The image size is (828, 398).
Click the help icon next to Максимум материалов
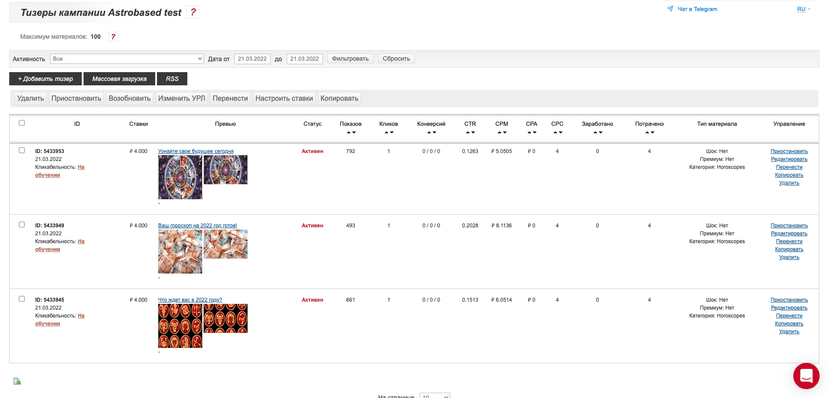(x=112, y=37)
